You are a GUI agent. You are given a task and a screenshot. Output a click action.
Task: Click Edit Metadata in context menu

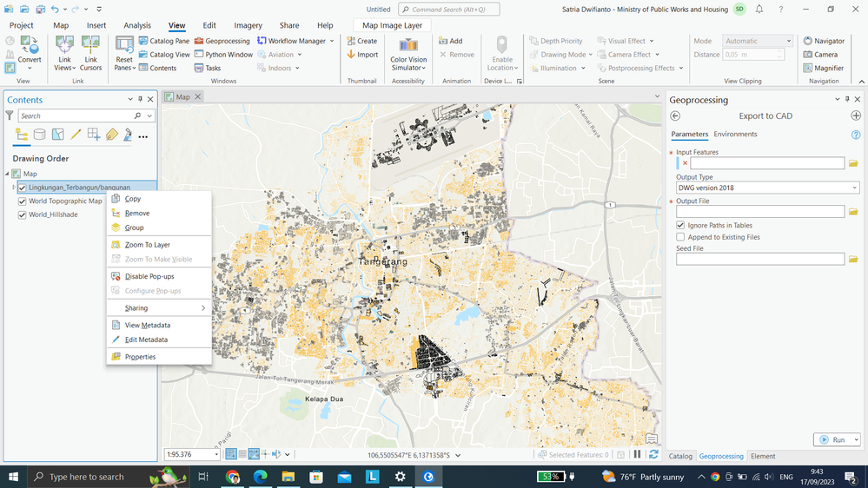[x=159, y=340]
